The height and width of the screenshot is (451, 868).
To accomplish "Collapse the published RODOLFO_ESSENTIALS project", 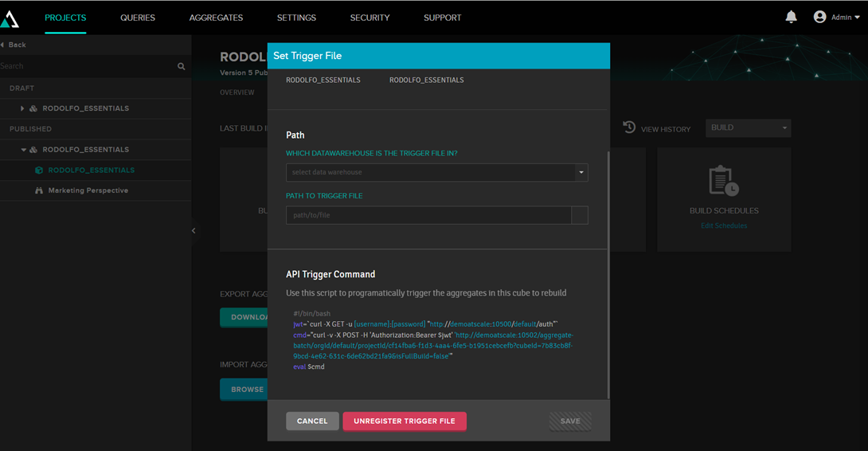I will (x=23, y=150).
